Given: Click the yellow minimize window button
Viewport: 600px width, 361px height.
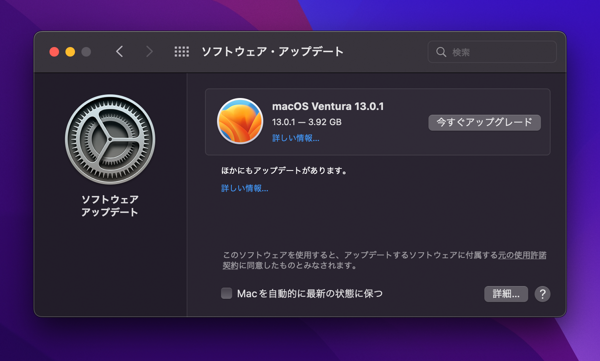Looking at the screenshot, I should pyautogui.click(x=70, y=52).
